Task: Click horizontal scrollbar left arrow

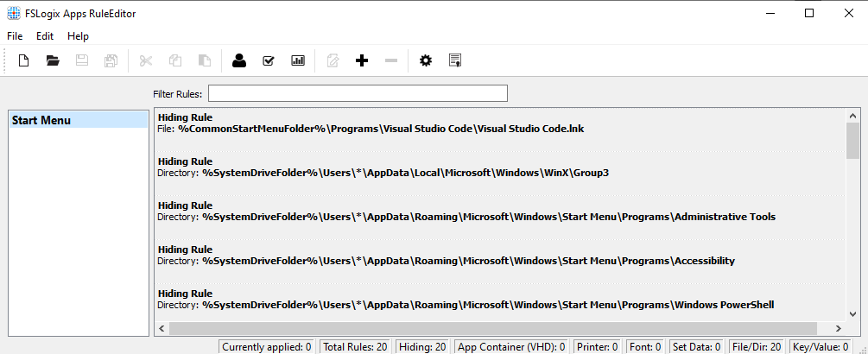Action: (x=162, y=329)
